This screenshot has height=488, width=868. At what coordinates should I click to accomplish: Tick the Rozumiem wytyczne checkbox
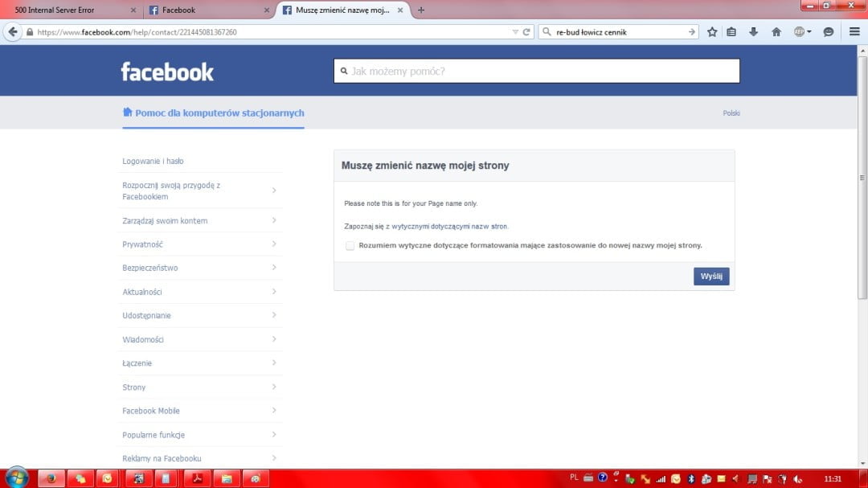(x=350, y=245)
